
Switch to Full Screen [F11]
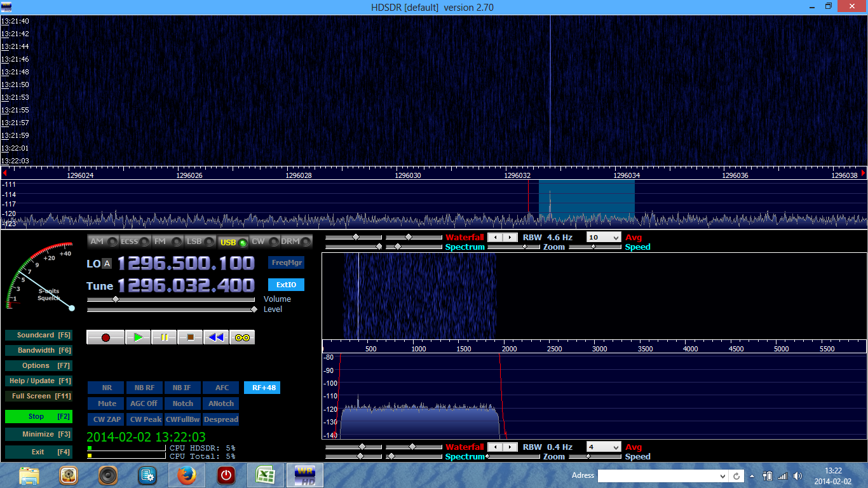(38, 396)
